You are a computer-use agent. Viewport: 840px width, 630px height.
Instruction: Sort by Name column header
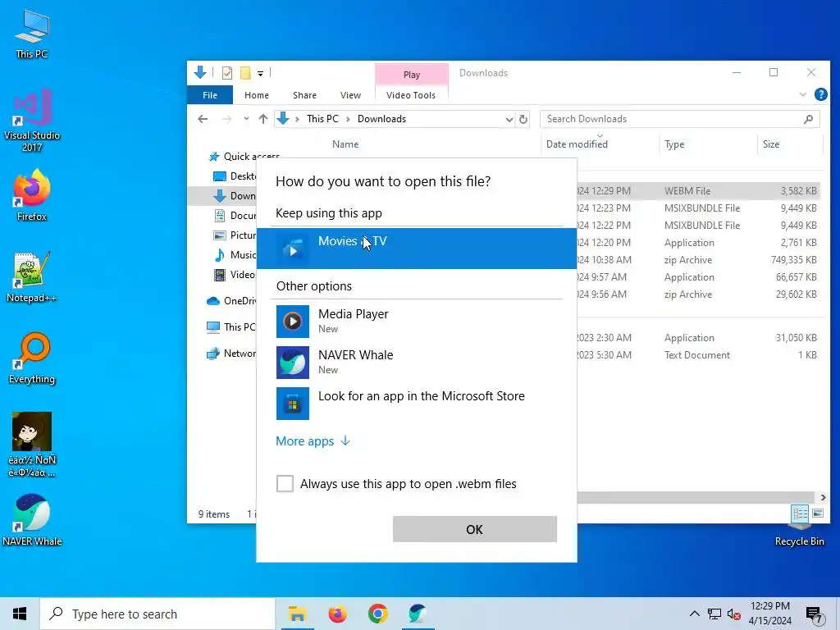click(x=345, y=144)
